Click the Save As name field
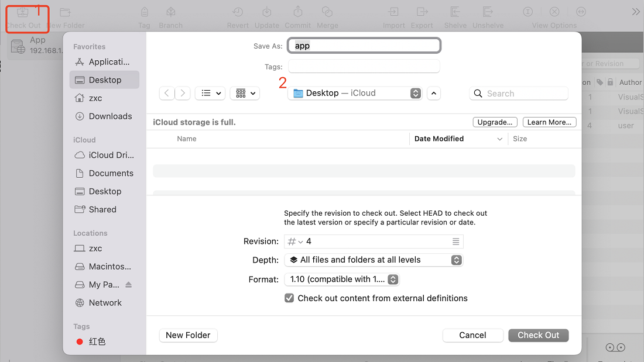644x362 pixels. pos(364,46)
